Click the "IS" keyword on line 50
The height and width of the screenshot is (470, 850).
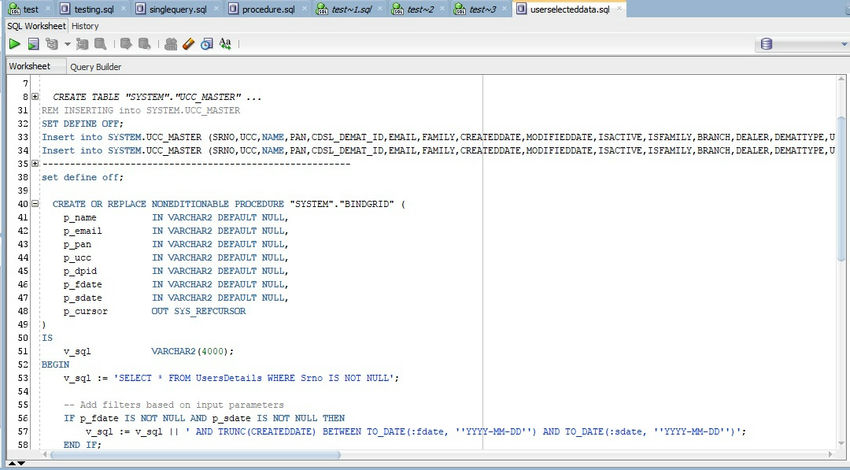pos(47,338)
